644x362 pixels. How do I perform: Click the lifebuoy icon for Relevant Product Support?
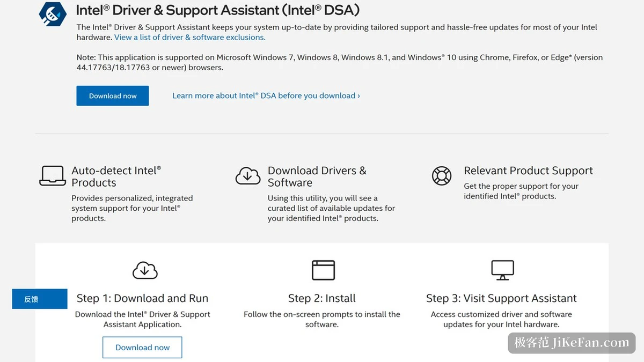[x=442, y=175]
